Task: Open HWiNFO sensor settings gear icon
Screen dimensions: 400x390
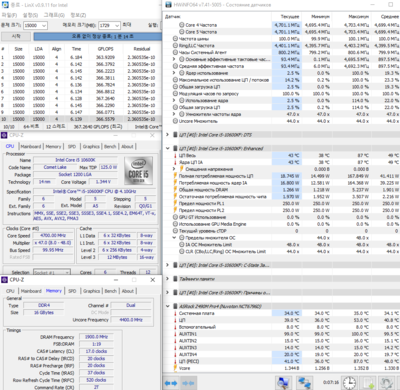Action: pyautogui.click(x=387, y=383)
